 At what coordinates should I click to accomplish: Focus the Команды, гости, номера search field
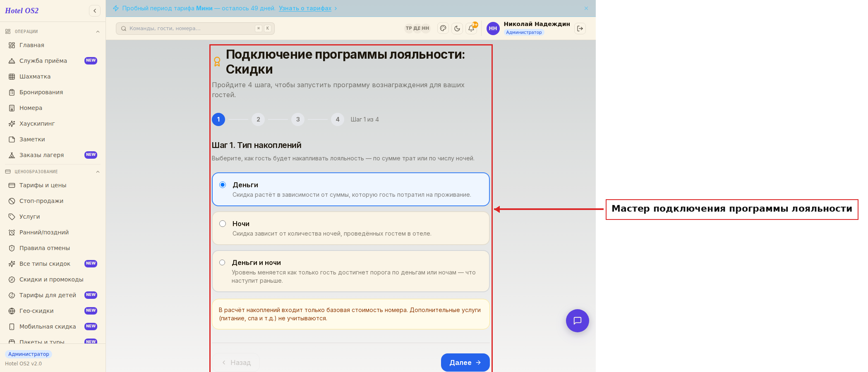point(195,29)
